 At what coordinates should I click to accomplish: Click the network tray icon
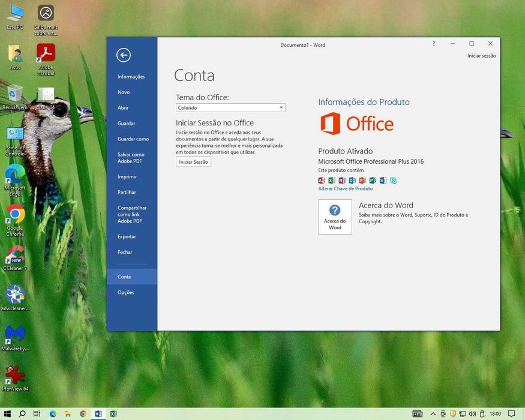[x=463, y=414]
